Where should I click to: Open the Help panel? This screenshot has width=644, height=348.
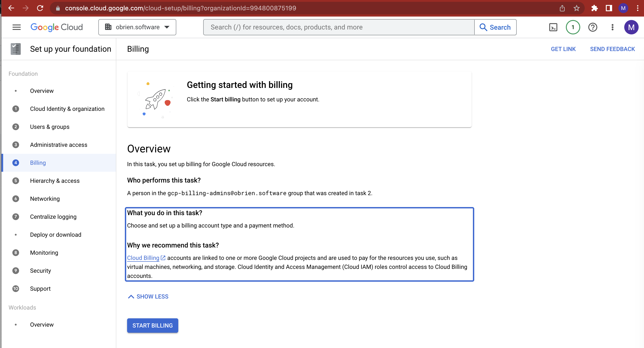click(593, 27)
